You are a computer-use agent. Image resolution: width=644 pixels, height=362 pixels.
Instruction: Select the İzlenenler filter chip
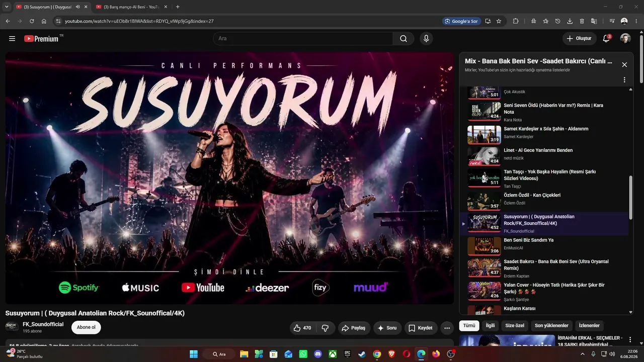pyautogui.click(x=589, y=326)
